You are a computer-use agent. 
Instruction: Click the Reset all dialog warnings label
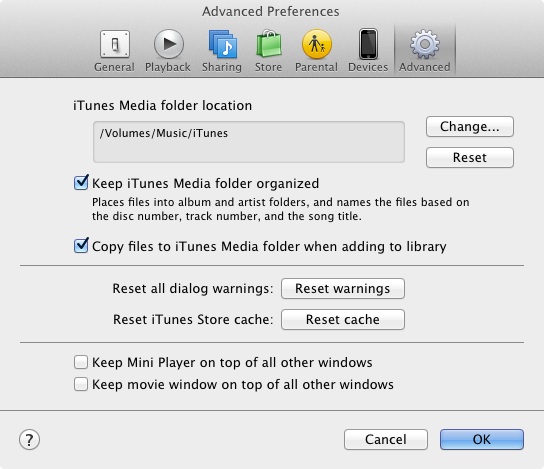[x=193, y=289]
